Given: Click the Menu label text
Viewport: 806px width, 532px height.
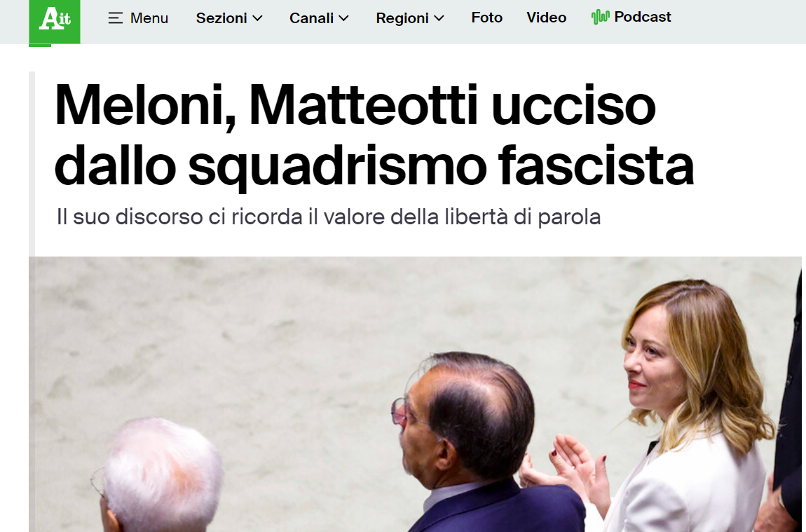Looking at the screenshot, I should [149, 18].
